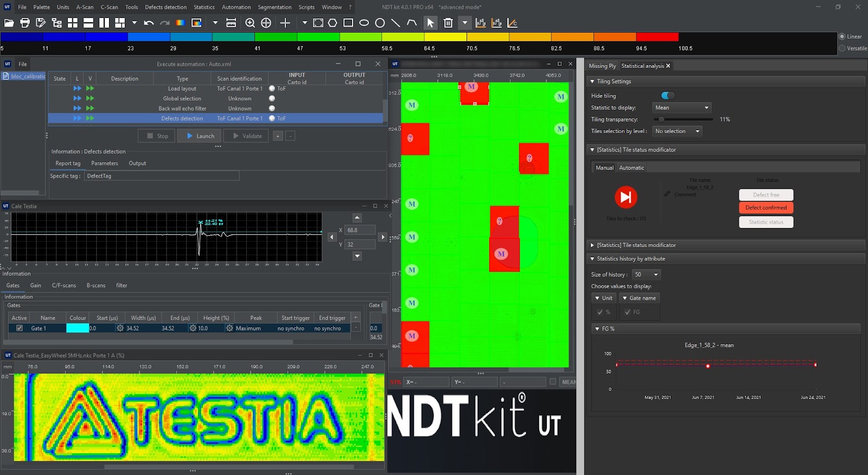This screenshot has width=868, height=475.
Task: Open Tiles selection by level dropdown
Action: (677, 131)
